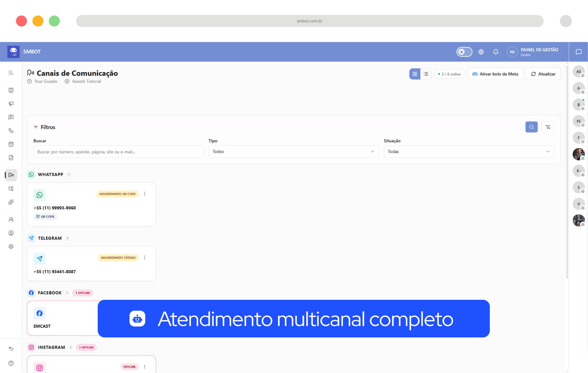
Task: Click the help question mark in sidebar
Action: [x=11, y=363]
